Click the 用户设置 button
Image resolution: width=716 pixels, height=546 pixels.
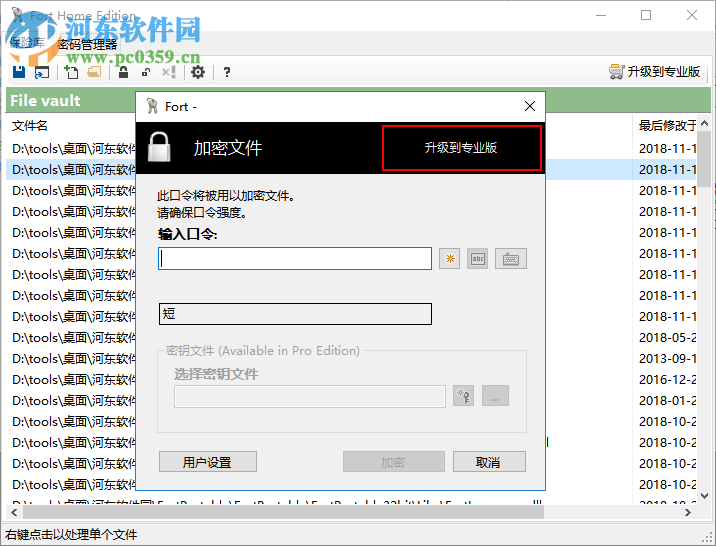[x=208, y=462]
